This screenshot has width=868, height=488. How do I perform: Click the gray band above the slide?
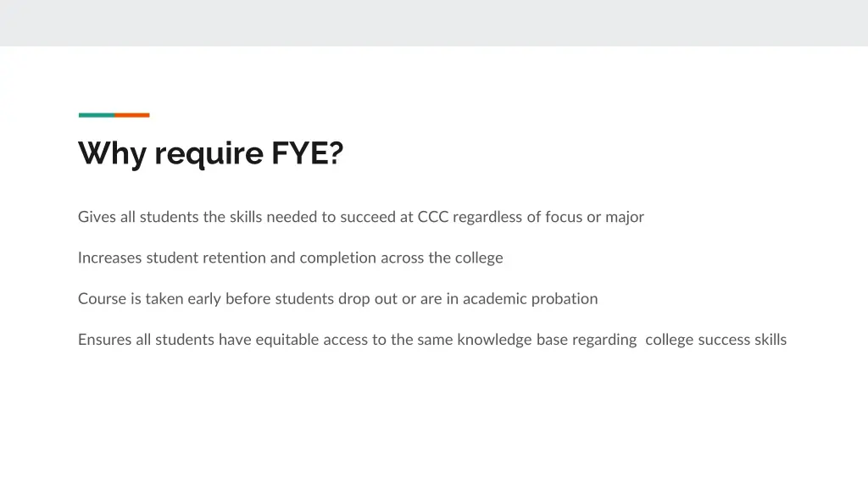(x=434, y=22)
